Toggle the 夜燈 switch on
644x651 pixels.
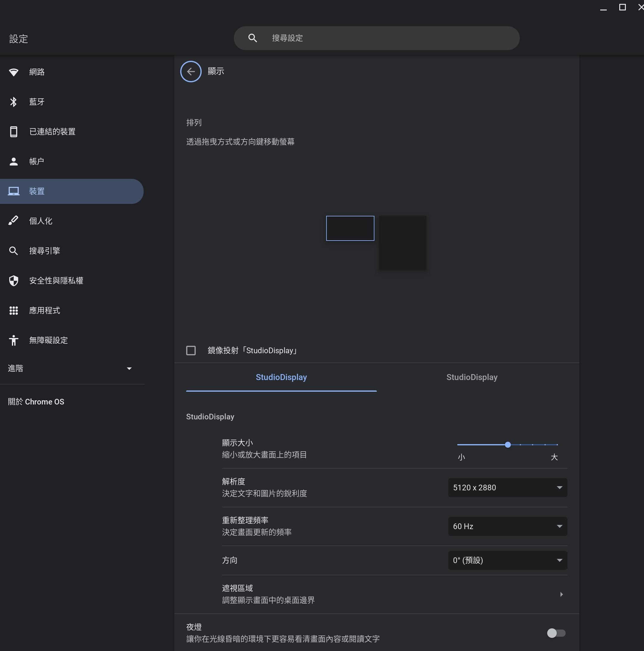click(x=556, y=633)
